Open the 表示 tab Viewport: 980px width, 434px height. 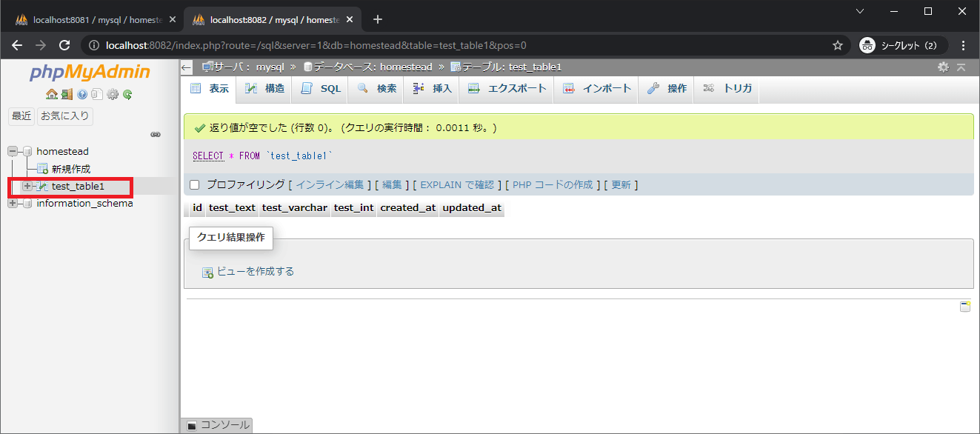coord(209,89)
